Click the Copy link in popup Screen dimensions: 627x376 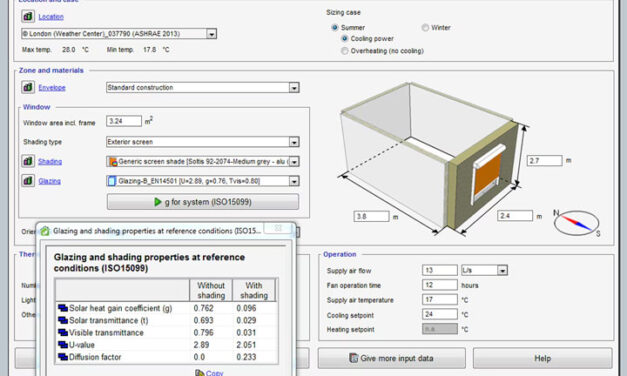click(214, 373)
